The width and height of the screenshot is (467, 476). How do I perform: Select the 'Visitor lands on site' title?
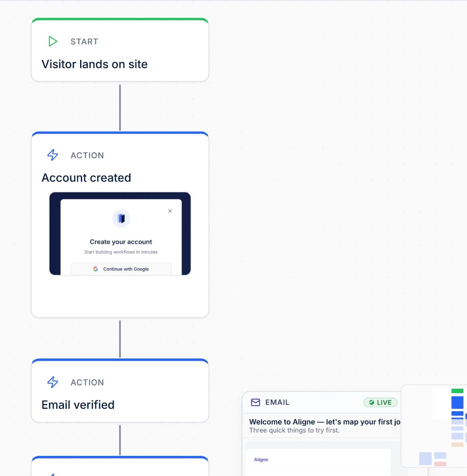(x=95, y=64)
